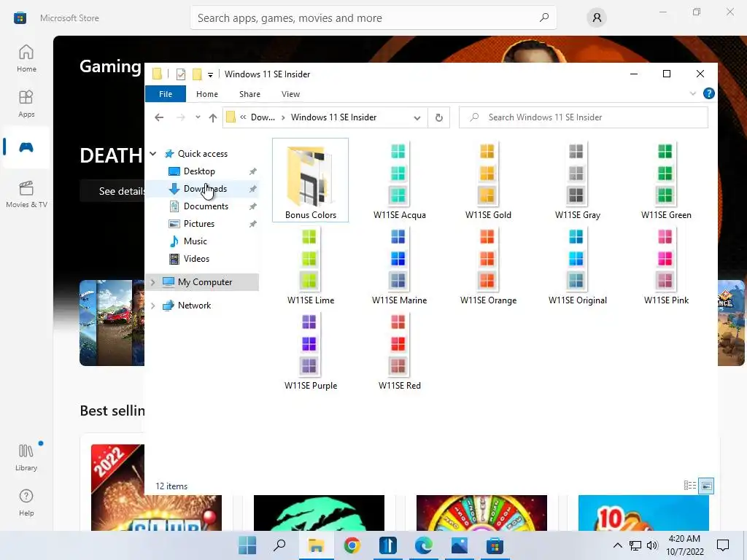747x560 pixels.
Task: Select the W11SE Green theme file
Action: click(665, 180)
